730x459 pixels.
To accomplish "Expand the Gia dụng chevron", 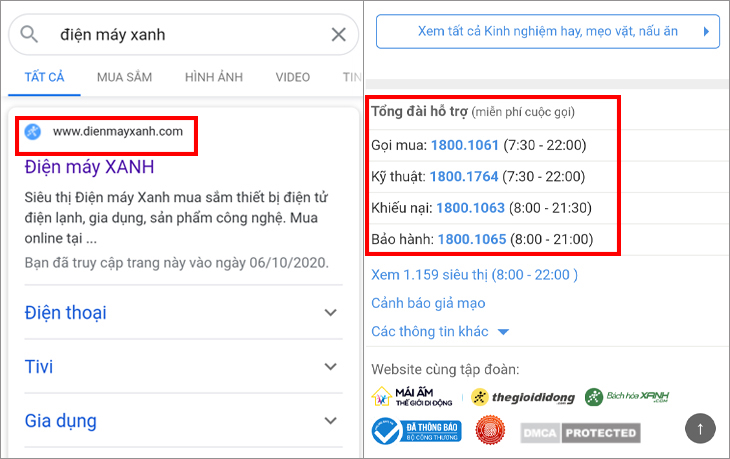I will [x=331, y=421].
